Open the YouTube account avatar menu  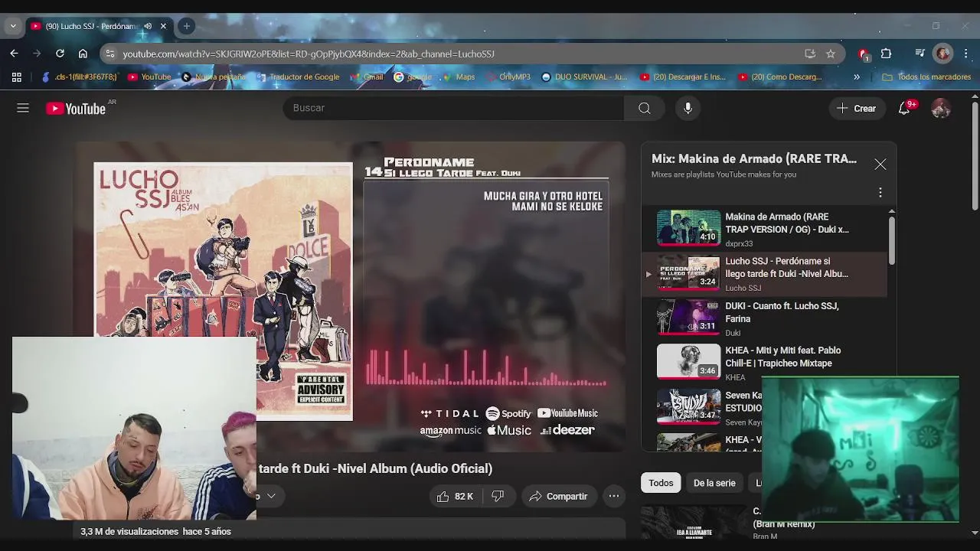(x=941, y=108)
